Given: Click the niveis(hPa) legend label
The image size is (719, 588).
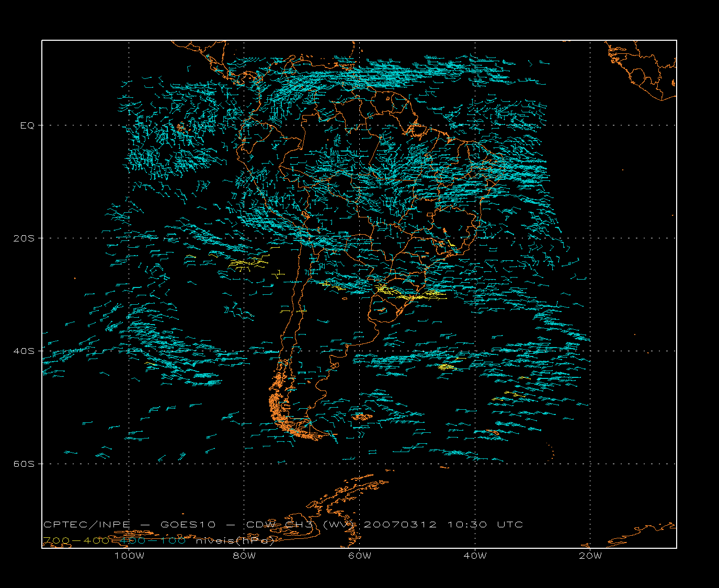Looking at the screenshot, I should [235, 540].
